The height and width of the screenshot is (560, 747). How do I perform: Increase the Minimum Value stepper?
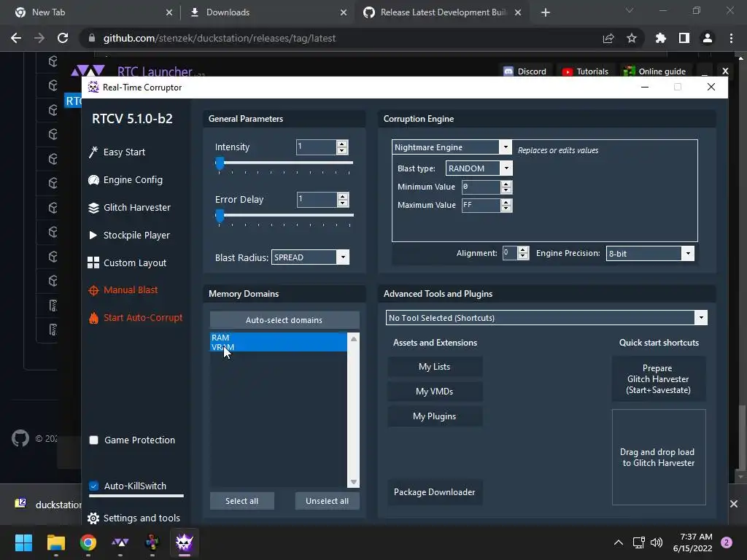506,184
